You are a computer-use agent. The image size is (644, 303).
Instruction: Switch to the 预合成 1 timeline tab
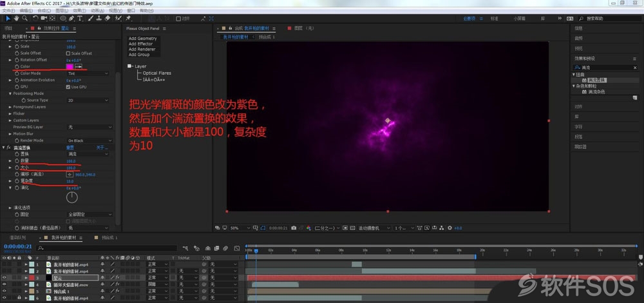109,238
